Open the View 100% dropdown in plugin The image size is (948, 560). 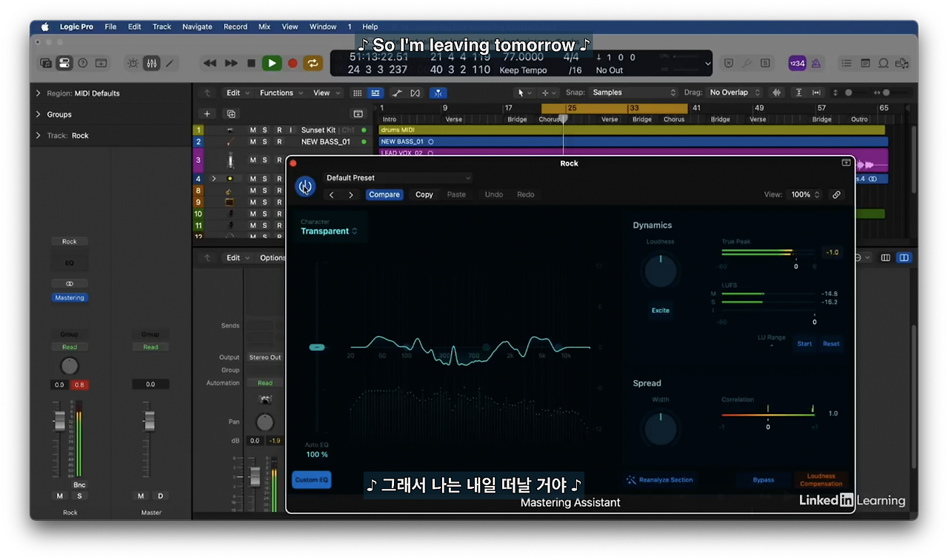coord(805,195)
